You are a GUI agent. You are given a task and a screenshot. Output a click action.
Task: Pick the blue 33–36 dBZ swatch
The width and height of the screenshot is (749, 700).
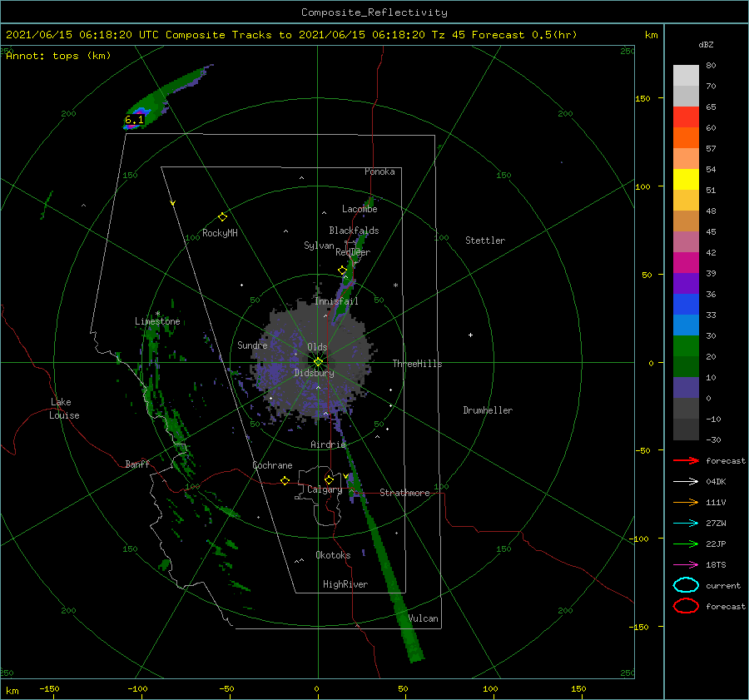pos(686,305)
